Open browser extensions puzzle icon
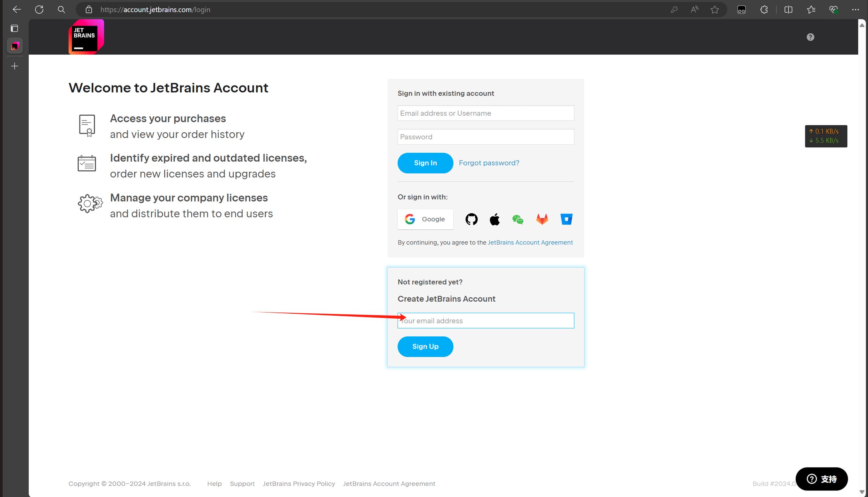The height and width of the screenshot is (497, 868). 764,10
